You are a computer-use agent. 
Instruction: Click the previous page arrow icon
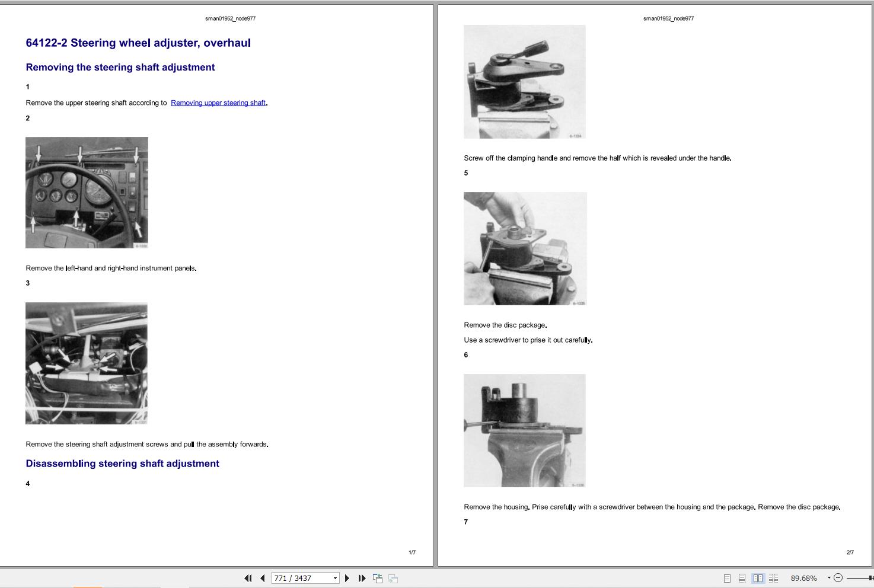262,578
